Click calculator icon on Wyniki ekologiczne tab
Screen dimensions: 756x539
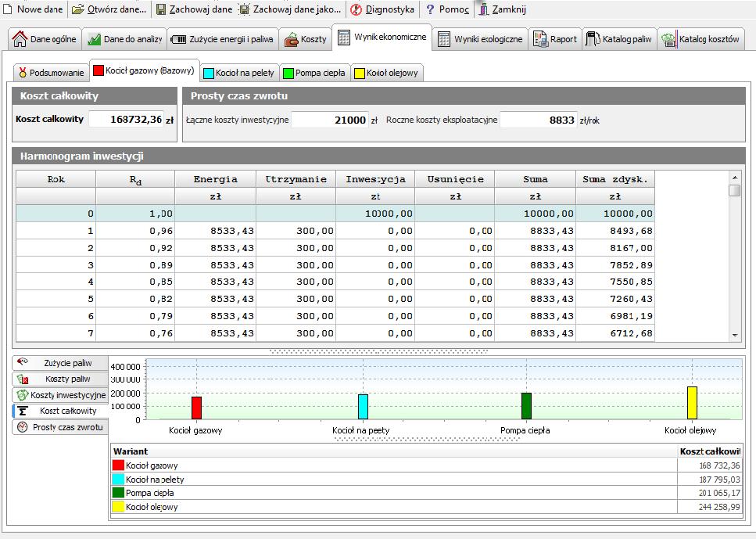443,40
